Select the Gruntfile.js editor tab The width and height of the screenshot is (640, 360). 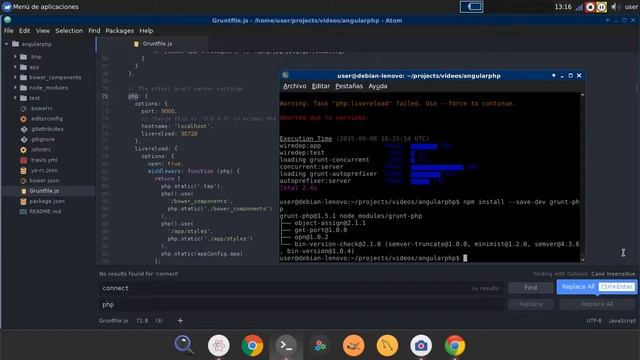coord(153,44)
